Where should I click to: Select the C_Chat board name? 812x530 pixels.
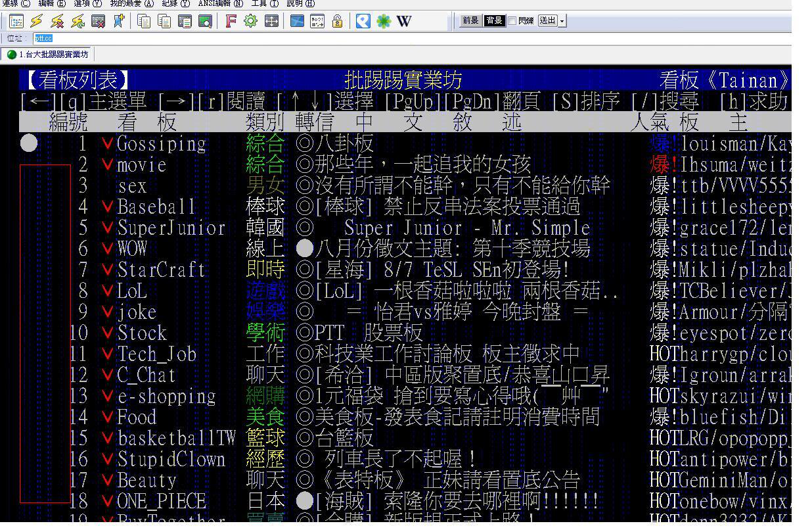pyautogui.click(x=147, y=375)
